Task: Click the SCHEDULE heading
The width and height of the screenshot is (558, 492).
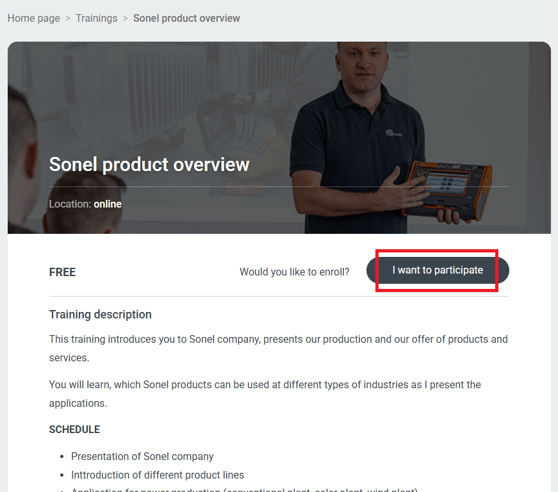Action: tap(74, 429)
